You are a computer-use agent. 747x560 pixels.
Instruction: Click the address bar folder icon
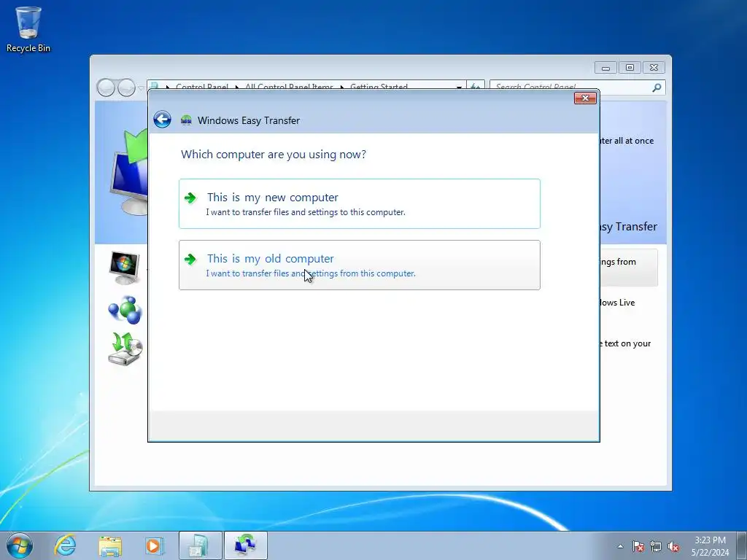coord(155,87)
